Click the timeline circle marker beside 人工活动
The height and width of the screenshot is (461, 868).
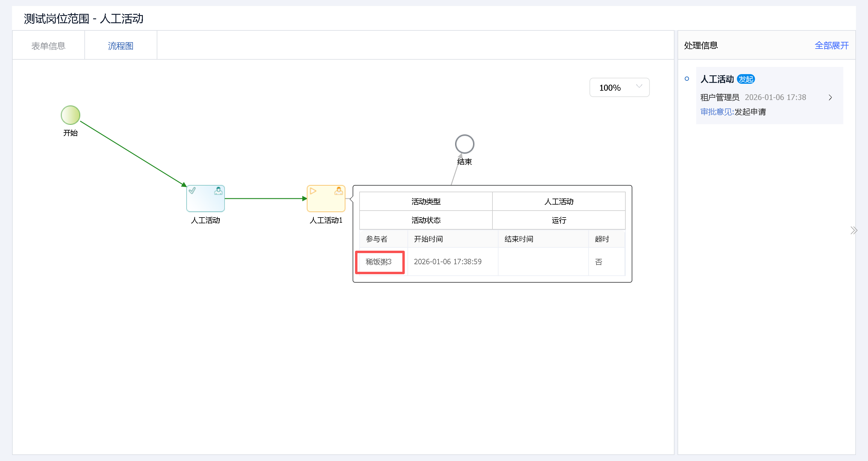(687, 79)
